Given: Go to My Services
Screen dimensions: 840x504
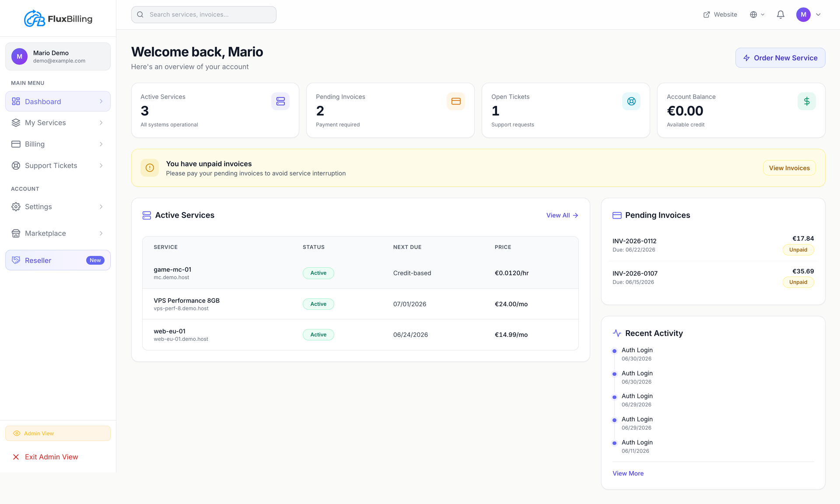Looking at the screenshot, I should pyautogui.click(x=58, y=122).
